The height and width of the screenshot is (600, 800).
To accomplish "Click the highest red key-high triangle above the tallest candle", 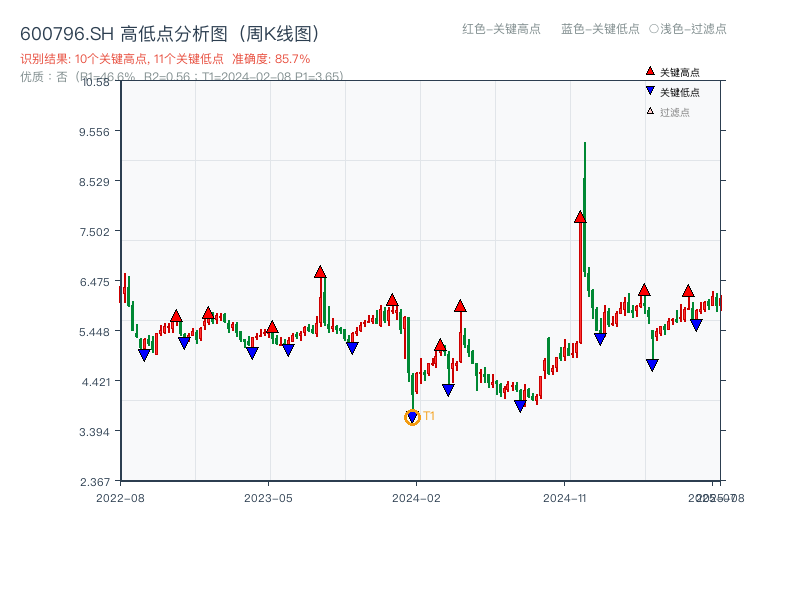I will point(578,216).
